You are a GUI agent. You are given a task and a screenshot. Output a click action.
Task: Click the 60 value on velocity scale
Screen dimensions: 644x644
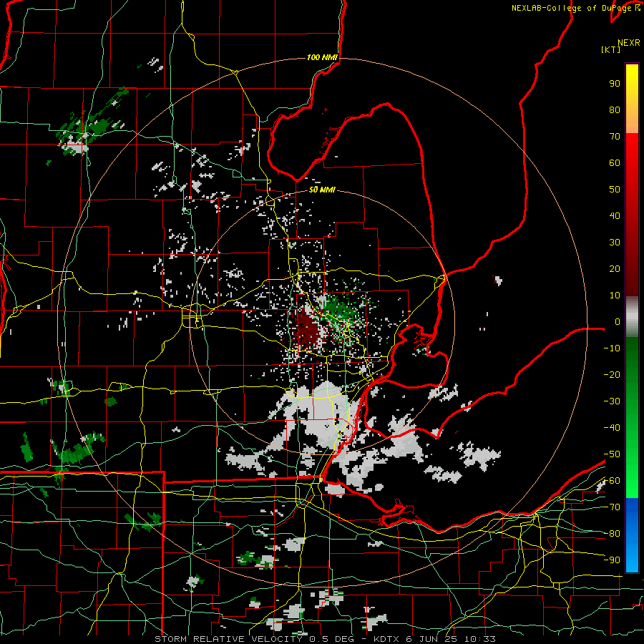615,163
